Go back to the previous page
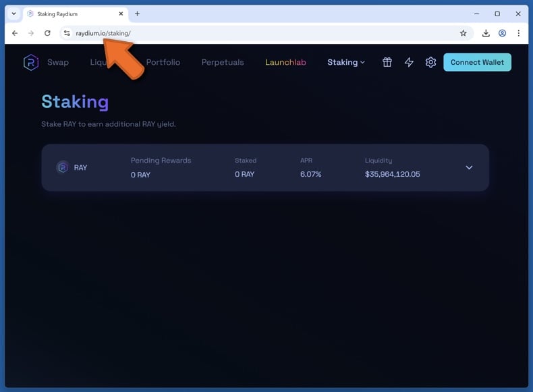Image resolution: width=533 pixels, height=392 pixels. [15, 33]
